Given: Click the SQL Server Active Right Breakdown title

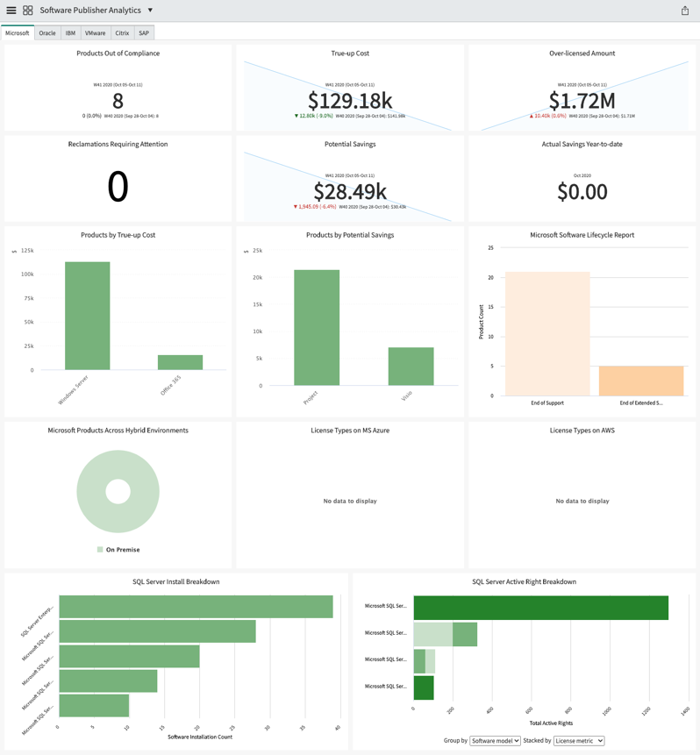Looking at the screenshot, I should coord(525,581).
